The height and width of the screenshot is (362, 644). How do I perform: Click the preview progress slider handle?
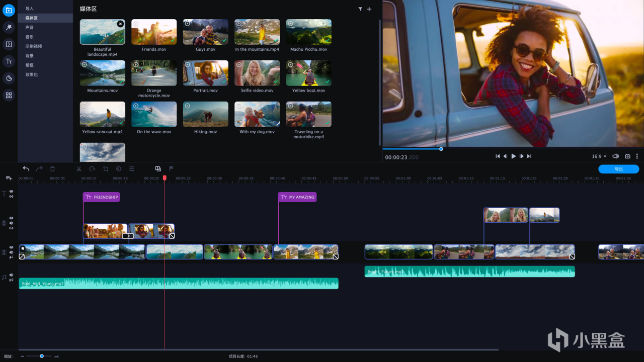click(441, 149)
